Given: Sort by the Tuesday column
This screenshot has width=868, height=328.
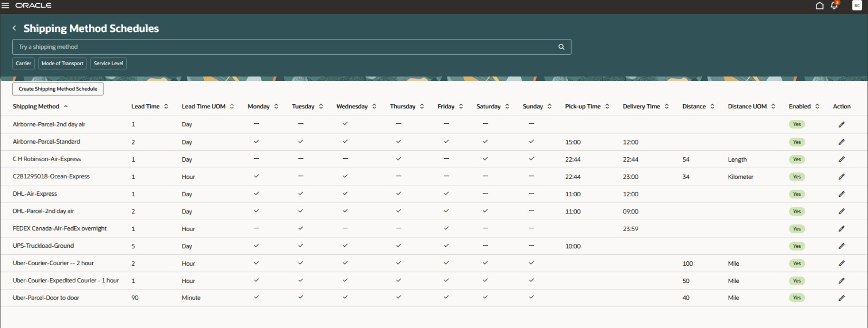Looking at the screenshot, I should (x=321, y=106).
